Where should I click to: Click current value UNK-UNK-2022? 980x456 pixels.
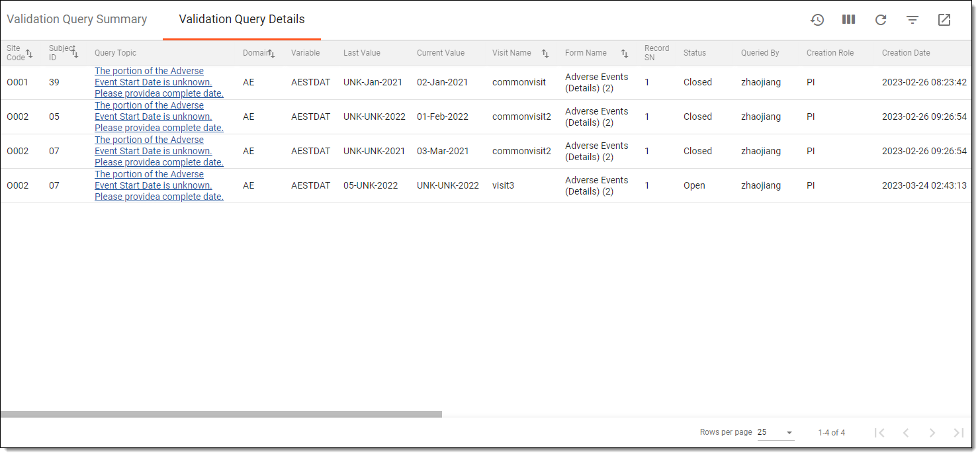coord(448,185)
